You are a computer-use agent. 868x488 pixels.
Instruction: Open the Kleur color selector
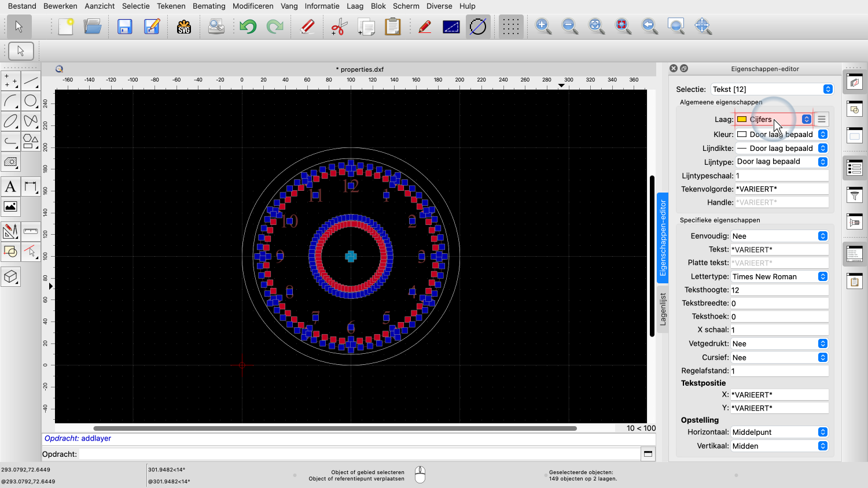point(782,135)
